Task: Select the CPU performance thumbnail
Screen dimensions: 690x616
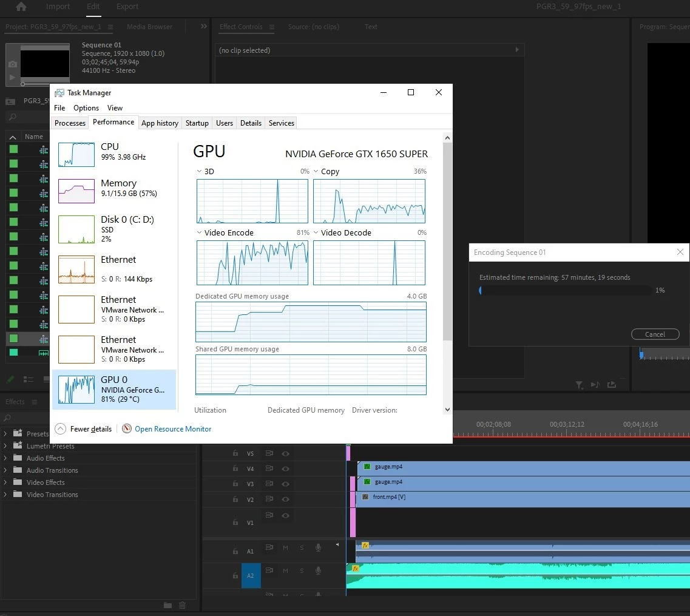Action: (x=76, y=154)
